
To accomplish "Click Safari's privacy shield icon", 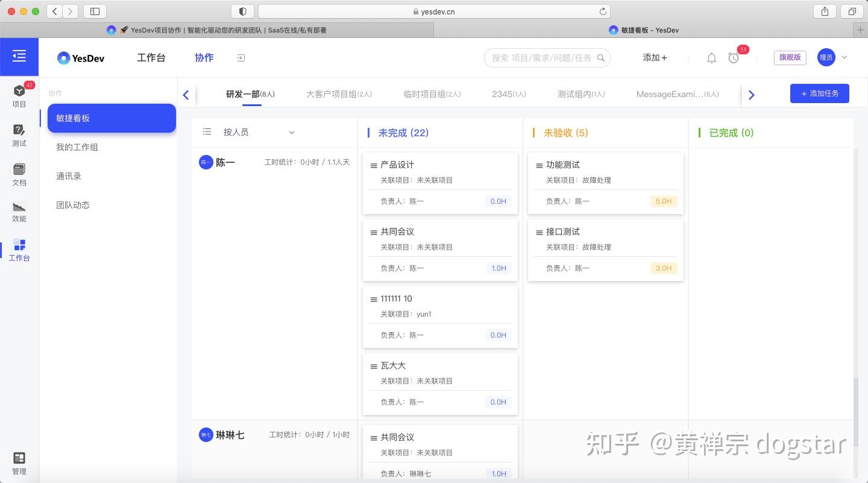I will click(243, 11).
